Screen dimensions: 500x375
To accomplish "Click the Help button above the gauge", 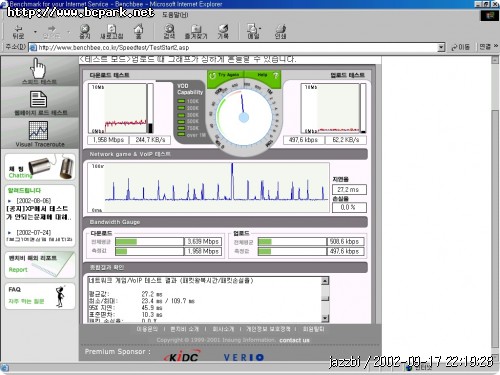I will point(267,75).
